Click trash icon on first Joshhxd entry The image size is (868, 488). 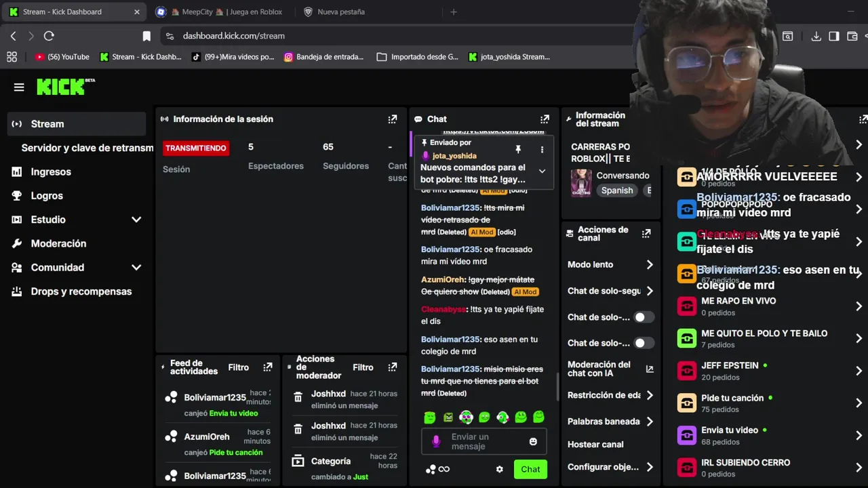[298, 397]
